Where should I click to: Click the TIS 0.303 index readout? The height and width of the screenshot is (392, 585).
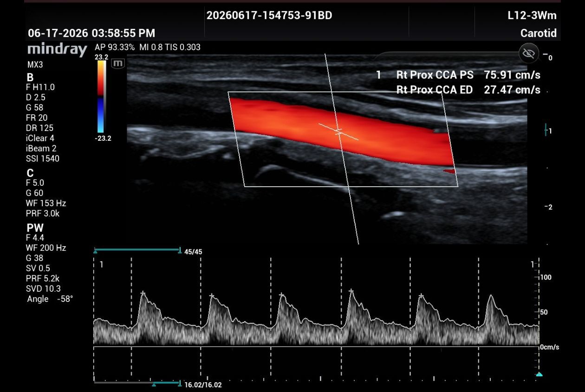pos(183,47)
